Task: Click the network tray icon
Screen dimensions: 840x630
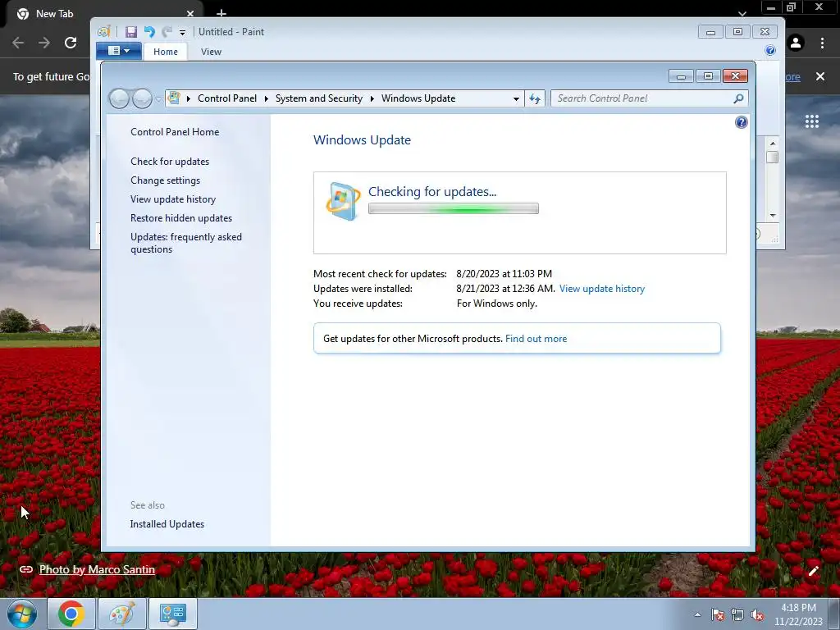Action: pos(737,614)
